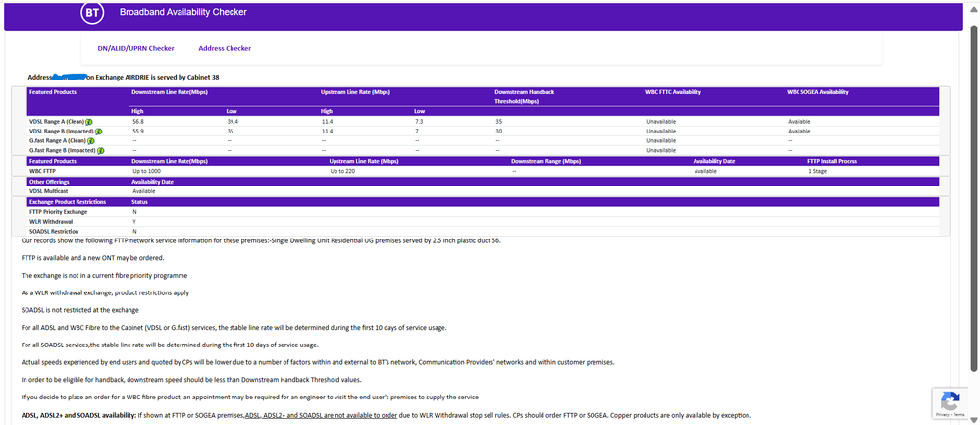Screen dimensions: 980x425
Task: Open info icon beside VDSL Range B (Impacted)
Action: [99, 132]
